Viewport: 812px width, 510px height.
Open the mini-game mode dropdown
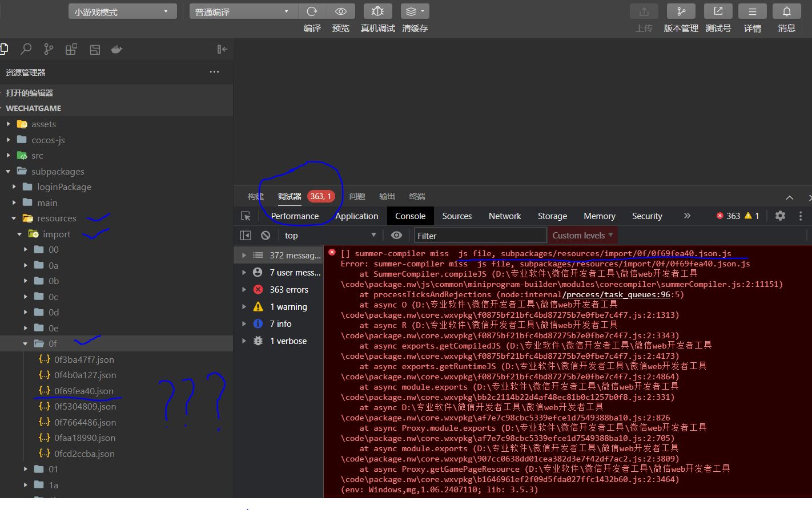122,11
